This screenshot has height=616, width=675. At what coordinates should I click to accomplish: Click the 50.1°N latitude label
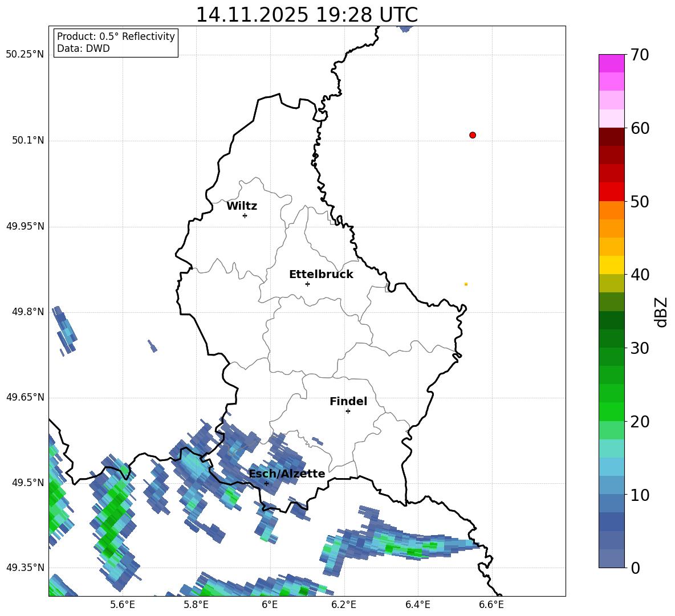click(x=28, y=140)
